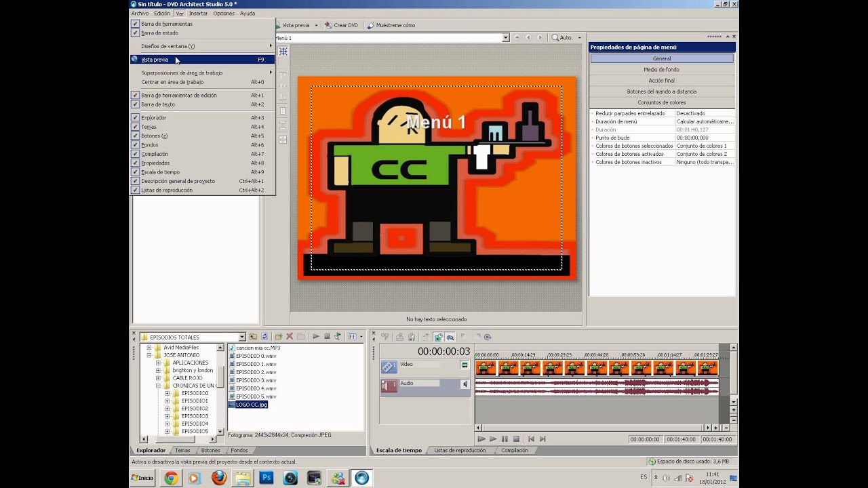Image resolution: width=868 pixels, height=488 pixels.
Task: Select Vista previa F9 menu entry
Action: point(203,60)
